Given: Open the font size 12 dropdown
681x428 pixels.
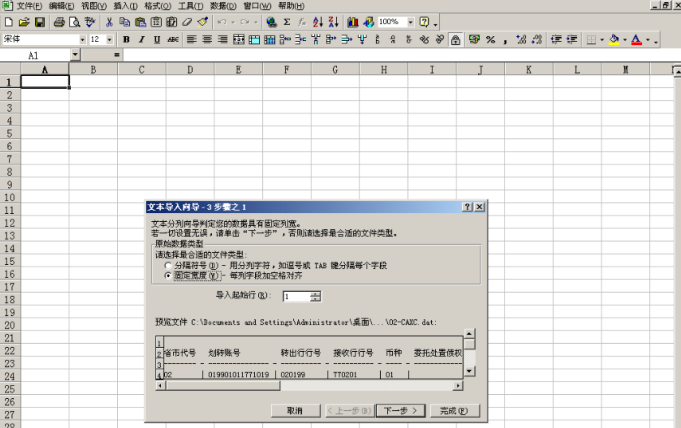Looking at the screenshot, I should [x=109, y=40].
